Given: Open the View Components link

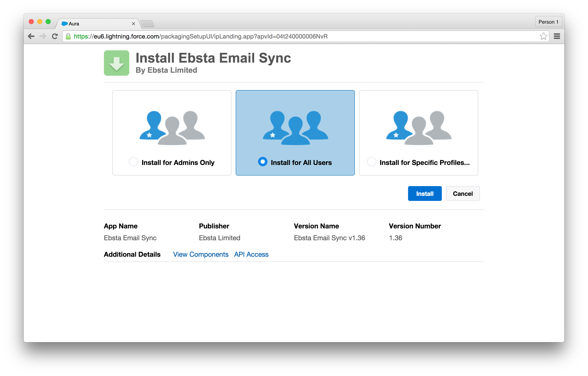Looking at the screenshot, I should pyautogui.click(x=201, y=254).
